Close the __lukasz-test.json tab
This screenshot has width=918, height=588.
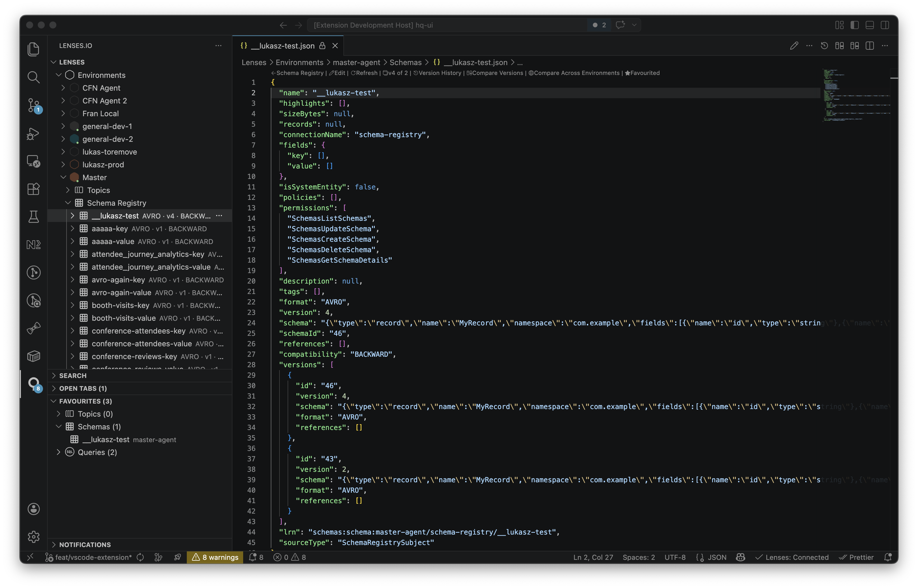[x=335, y=46]
